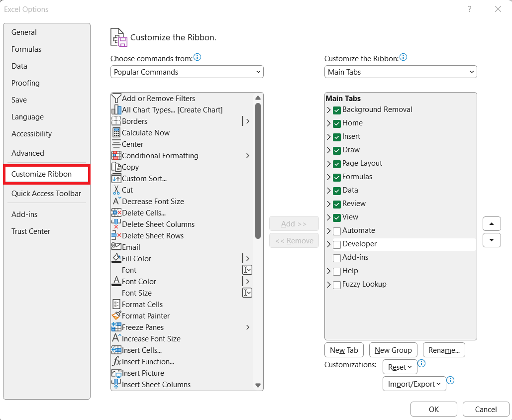Open the Choose commands from dropdown
512x420 pixels.
(187, 72)
